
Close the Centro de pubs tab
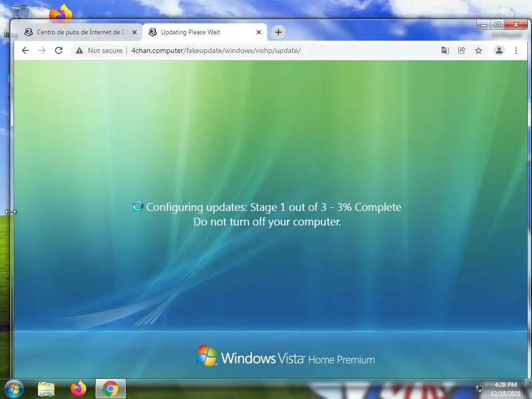coord(135,32)
